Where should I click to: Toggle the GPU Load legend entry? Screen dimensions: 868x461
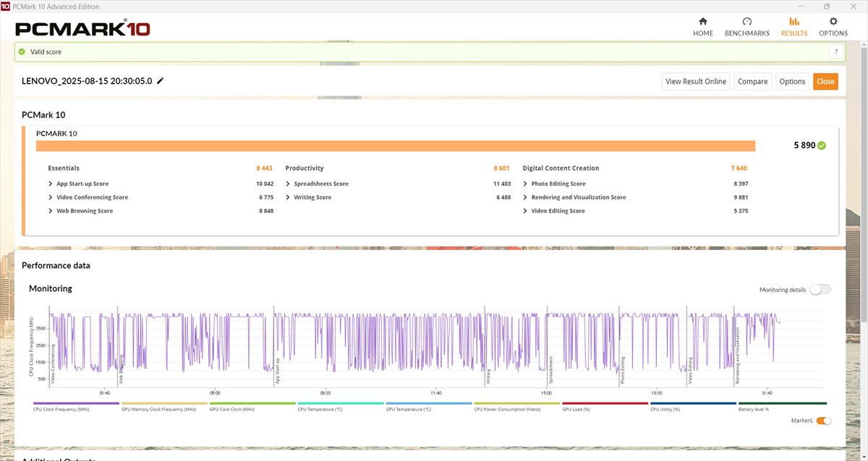point(605,407)
